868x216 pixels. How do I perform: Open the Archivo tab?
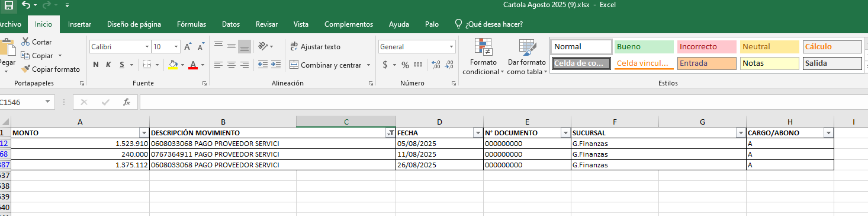pos(10,24)
